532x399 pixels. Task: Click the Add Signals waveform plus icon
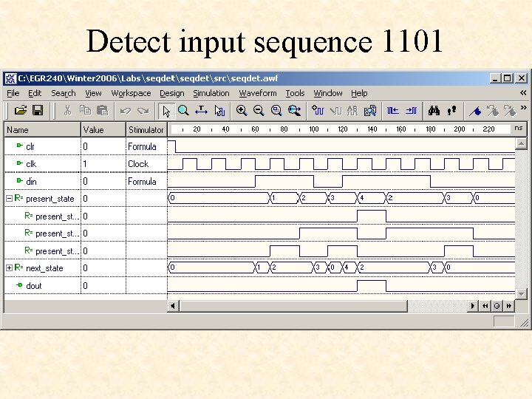(x=318, y=110)
